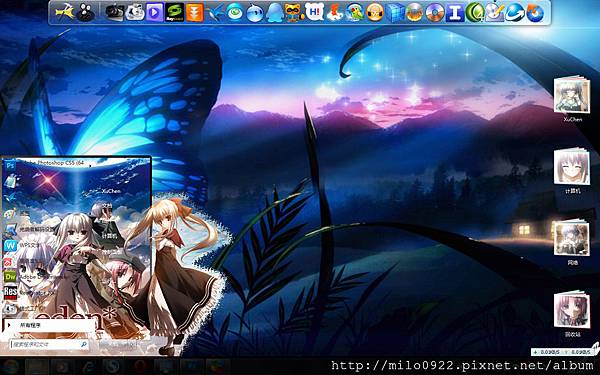Expand Photoshop CS5 jump list arrow

[90, 165]
